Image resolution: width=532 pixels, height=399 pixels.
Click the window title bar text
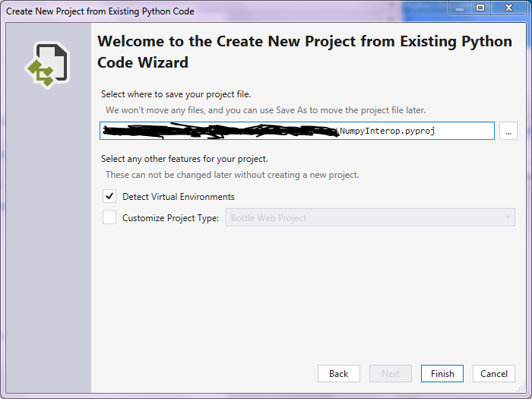click(100, 11)
